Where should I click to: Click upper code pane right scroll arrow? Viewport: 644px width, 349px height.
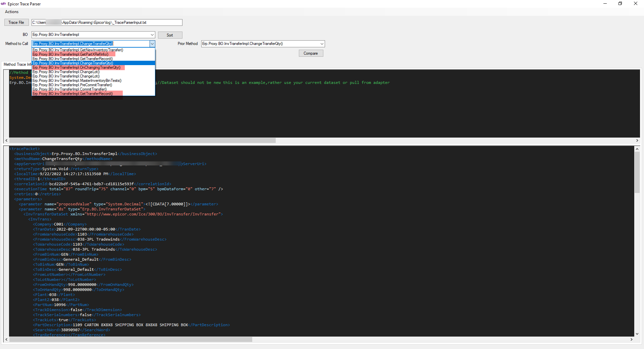click(637, 141)
